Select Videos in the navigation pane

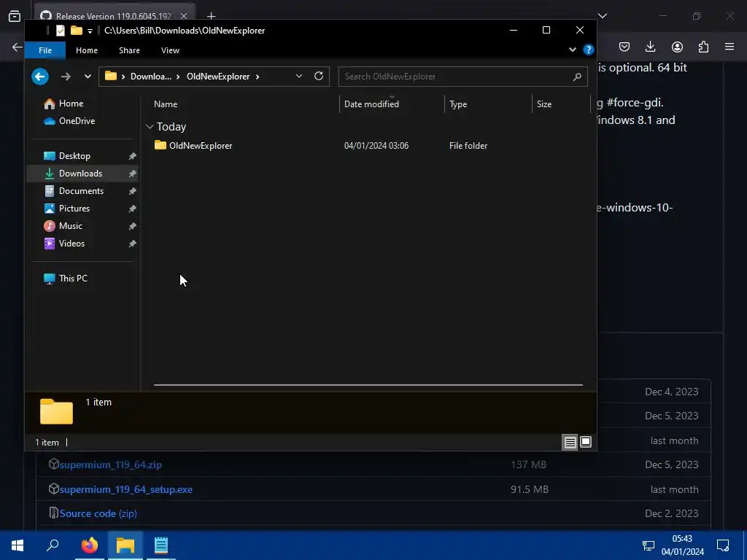71,244
